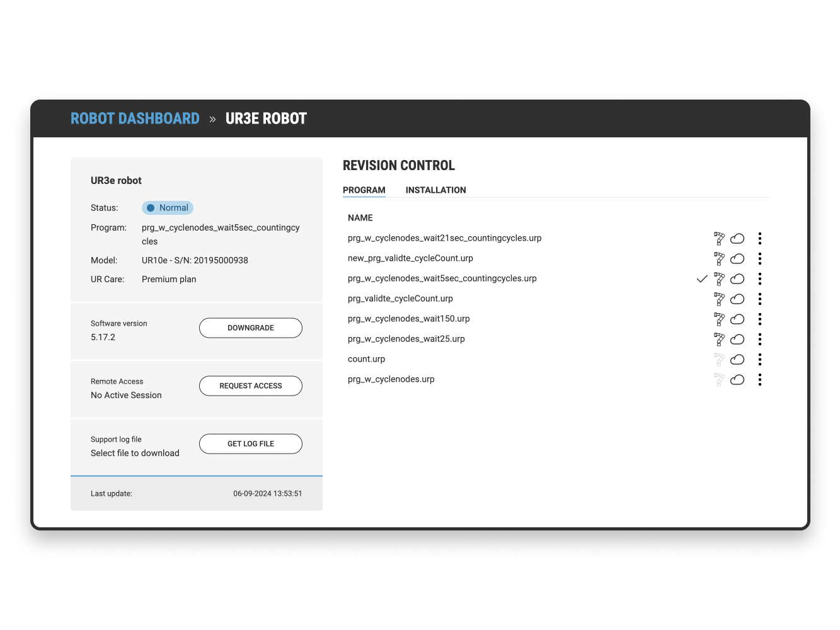The image size is (840, 630).
Task: Click the No Active Session text
Action: pyautogui.click(x=126, y=395)
